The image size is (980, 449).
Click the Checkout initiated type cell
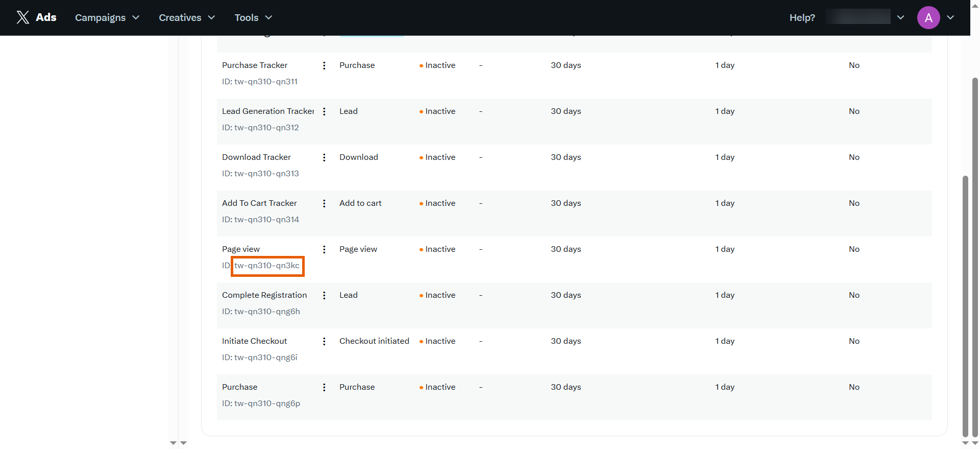point(374,341)
